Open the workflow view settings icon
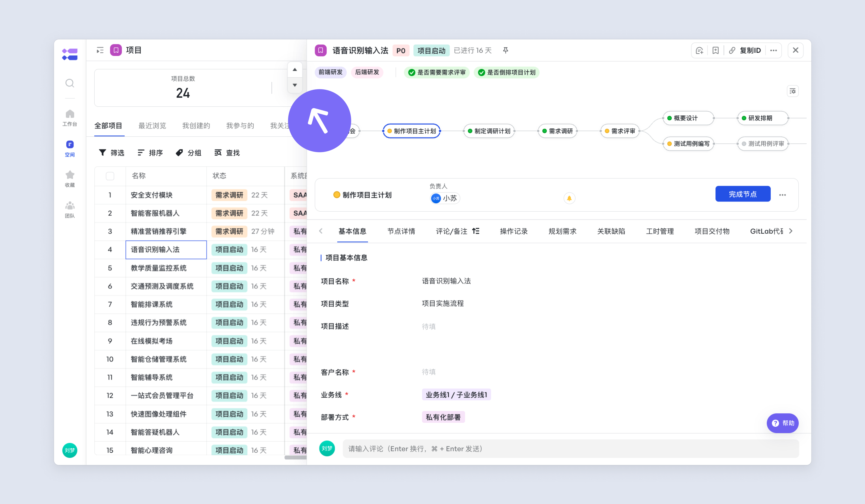Image resolution: width=865 pixels, height=504 pixels. (793, 91)
